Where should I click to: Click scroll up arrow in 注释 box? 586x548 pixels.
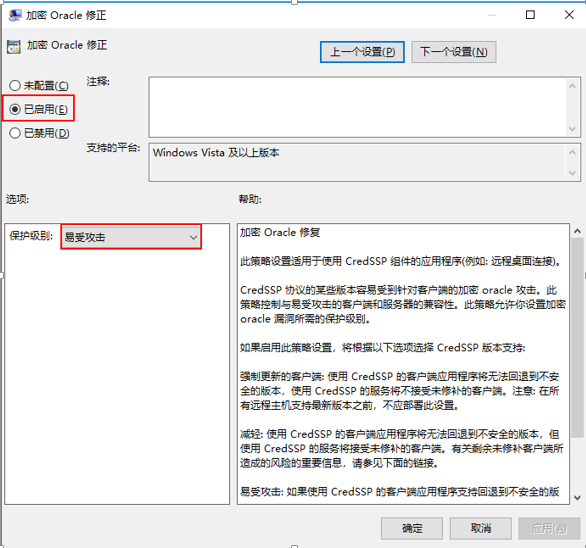[x=572, y=86]
